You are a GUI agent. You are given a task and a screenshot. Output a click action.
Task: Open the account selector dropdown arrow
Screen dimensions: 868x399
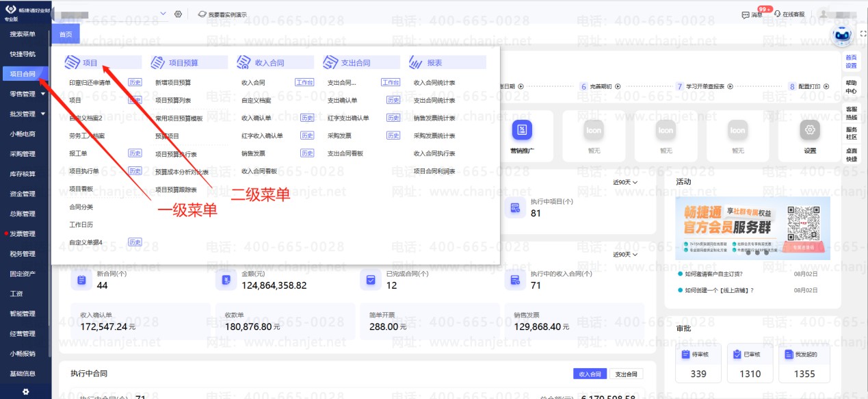pyautogui.click(x=163, y=14)
